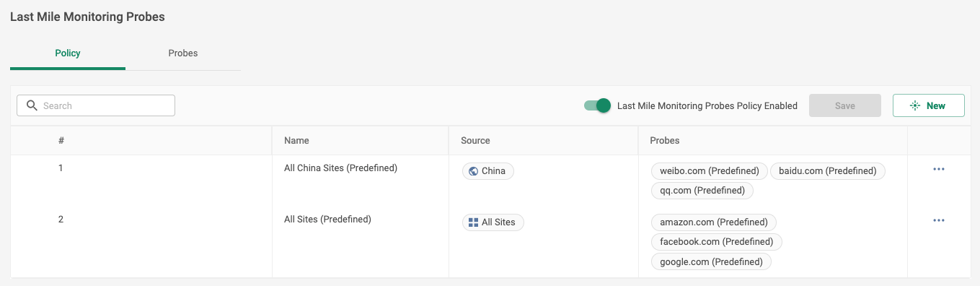The height and width of the screenshot is (286, 980).
Task: Click the "Last Mile Monitoring Probes Policy Enabled" label
Action: pos(707,106)
